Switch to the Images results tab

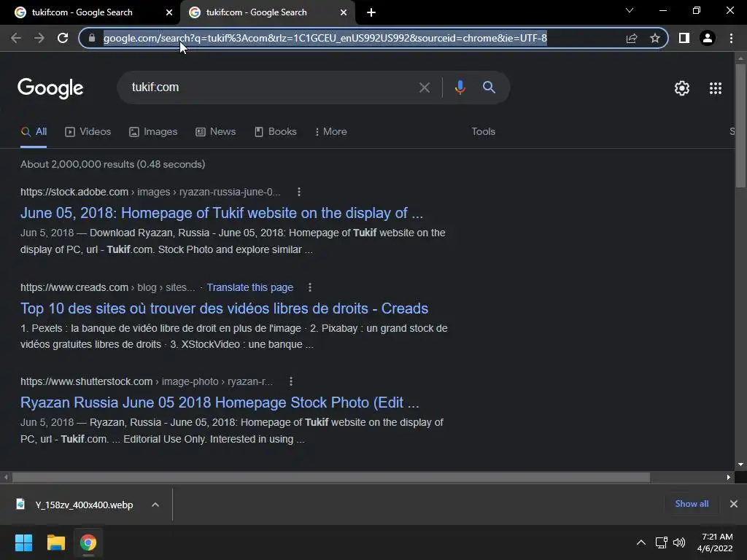[153, 132]
